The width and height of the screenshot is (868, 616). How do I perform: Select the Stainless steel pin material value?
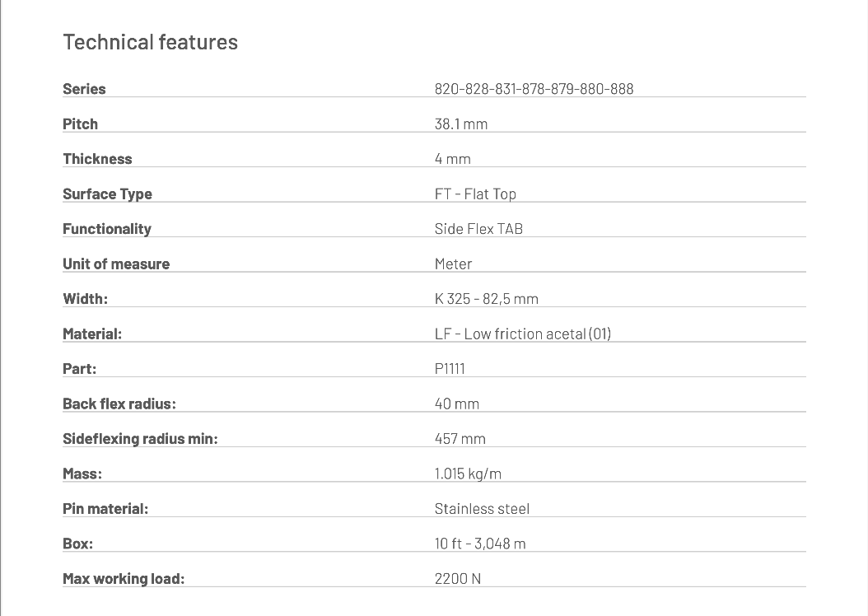point(482,509)
